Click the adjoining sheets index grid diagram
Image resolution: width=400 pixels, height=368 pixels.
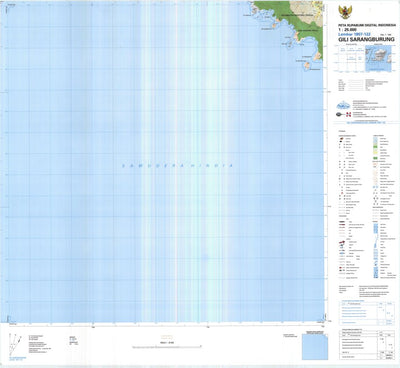click(x=351, y=58)
